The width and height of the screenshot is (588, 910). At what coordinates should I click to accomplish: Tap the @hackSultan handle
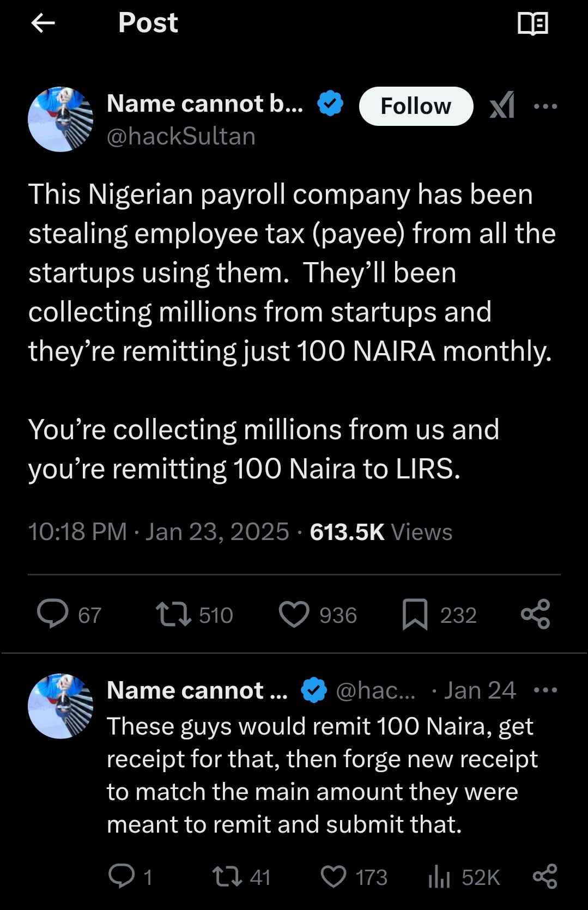pyautogui.click(x=181, y=136)
